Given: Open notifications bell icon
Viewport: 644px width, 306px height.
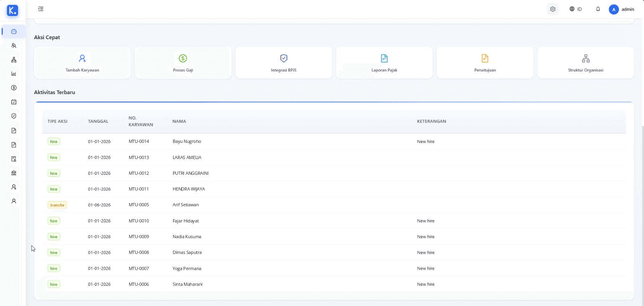Looking at the screenshot, I should pos(598,9).
